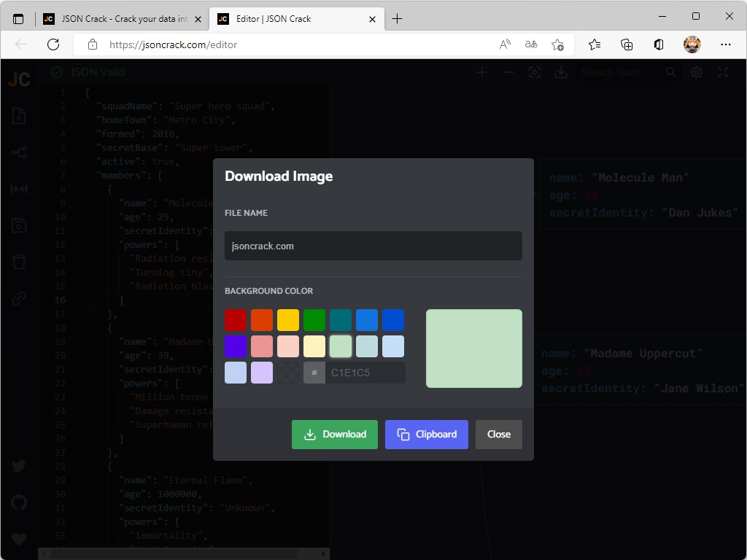The height and width of the screenshot is (560, 747).
Task: Click the download image toolbar icon
Action: [561, 72]
